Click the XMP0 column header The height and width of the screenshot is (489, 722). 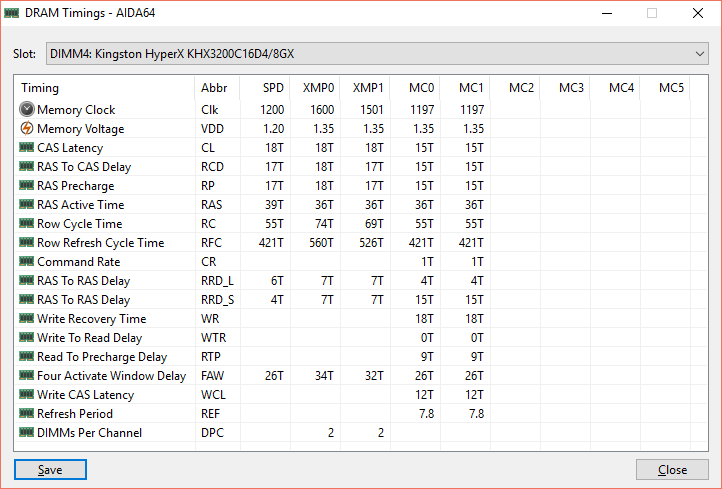tap(318, 88)
